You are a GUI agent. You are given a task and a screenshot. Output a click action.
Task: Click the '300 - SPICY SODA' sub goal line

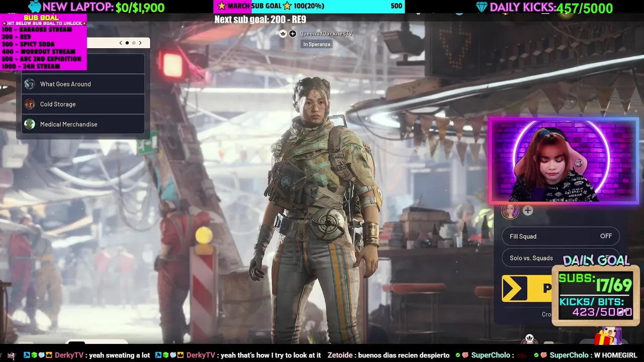click(x=28, y=44)
